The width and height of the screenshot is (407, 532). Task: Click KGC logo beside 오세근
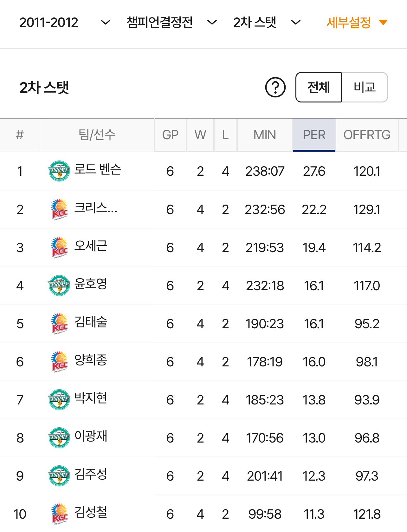tap(59, 247)
